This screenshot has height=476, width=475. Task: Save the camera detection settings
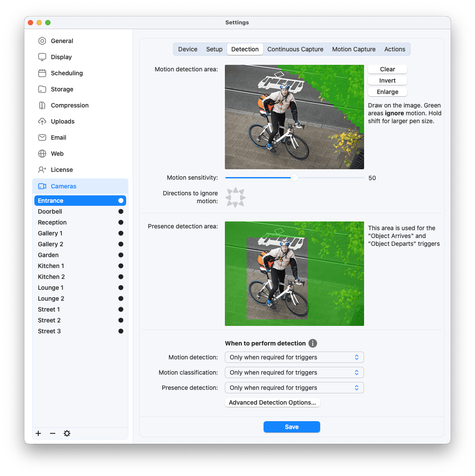click(291, 427)
